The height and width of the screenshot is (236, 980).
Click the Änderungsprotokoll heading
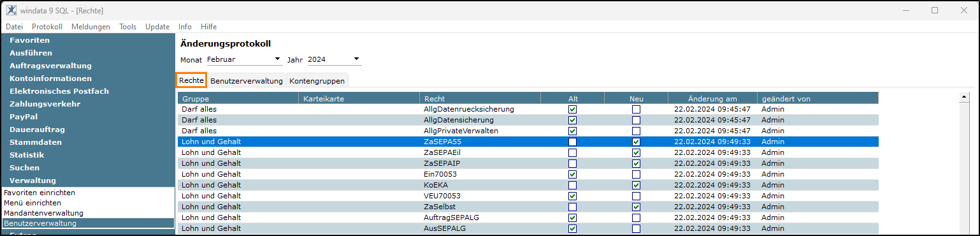point(226,43)
